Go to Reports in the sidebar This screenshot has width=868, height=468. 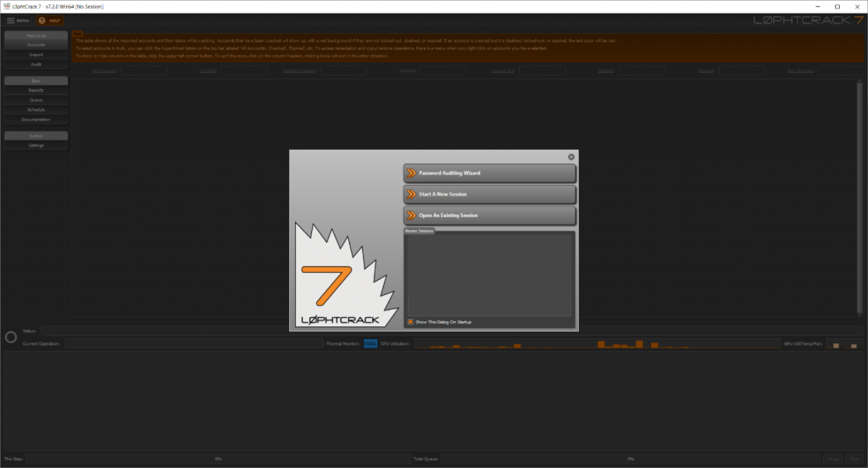click(36, 90)
